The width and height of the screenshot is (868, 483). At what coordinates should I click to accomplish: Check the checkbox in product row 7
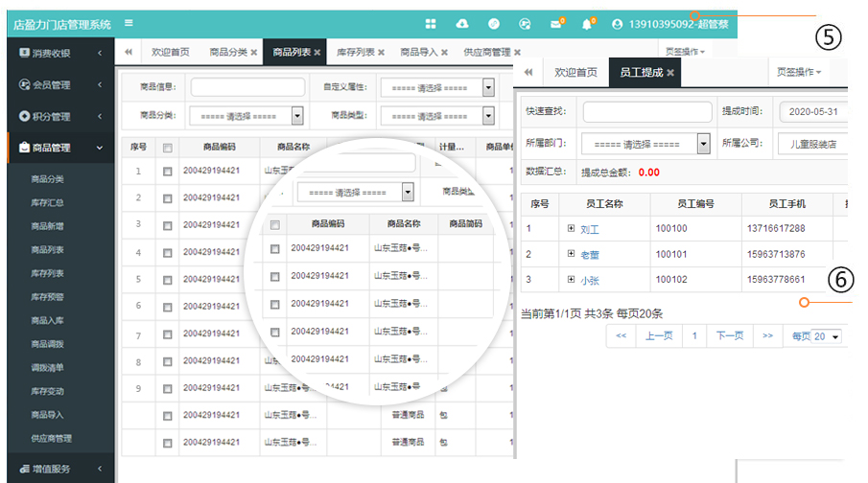tap(167, 334)
